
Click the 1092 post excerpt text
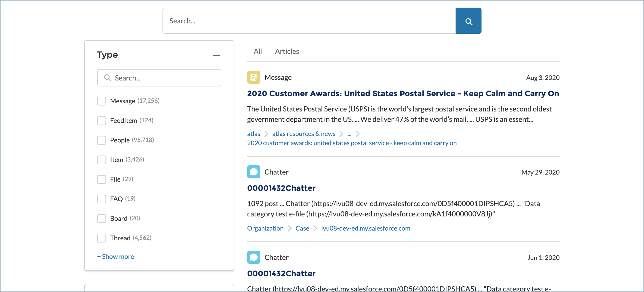[x=393, y=209]
